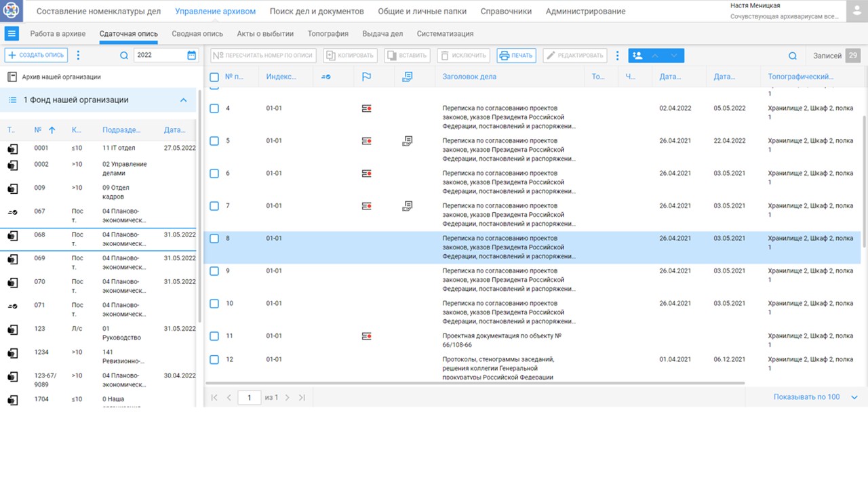The height and width of the screenshot is (488, 868).
Task: Toggle the select-all checkbox in table header
Action: coord(214,77)
